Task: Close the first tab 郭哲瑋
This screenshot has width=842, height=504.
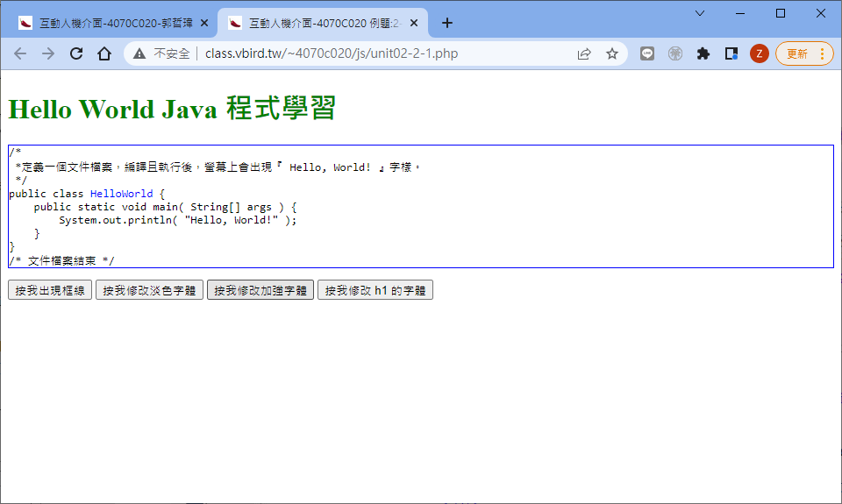Action: pos(204,23)
